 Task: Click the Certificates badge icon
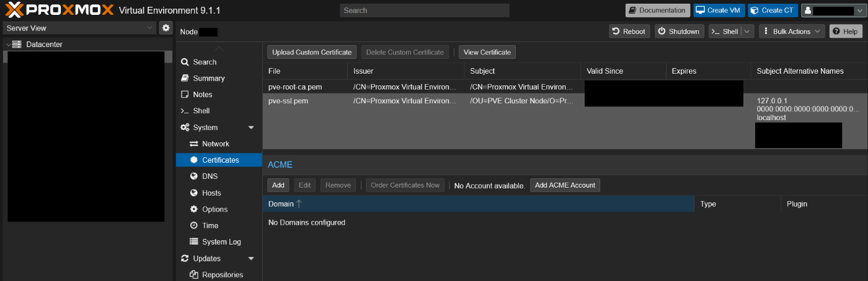tap(194, 160)
